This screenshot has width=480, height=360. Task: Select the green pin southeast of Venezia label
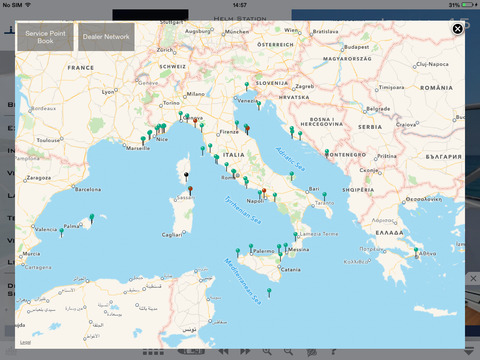(259, 105)
